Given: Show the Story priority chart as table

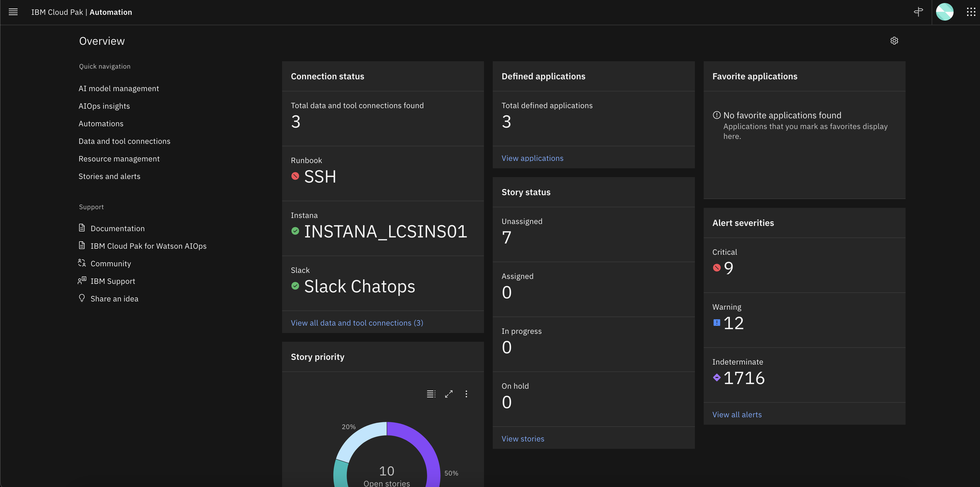Looking at the screenshot, I should [x=431, y=394].
